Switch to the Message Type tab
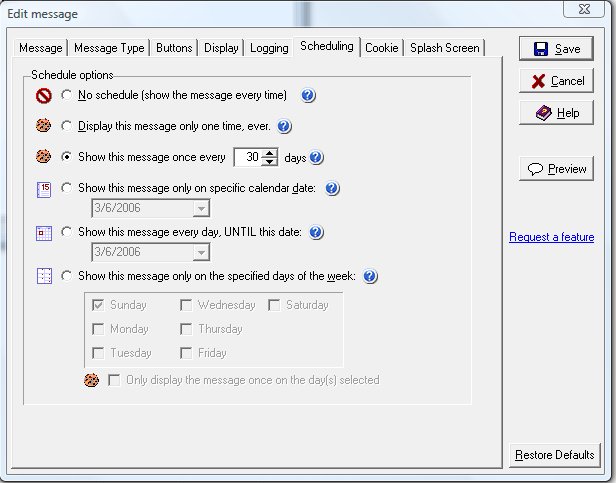This screenshot has height=483, width=616. 109,48
